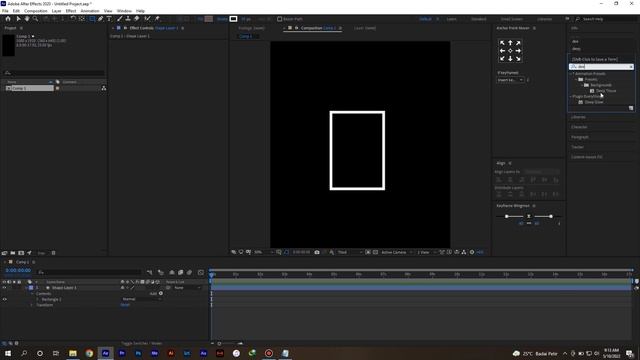Enable Motion Blur timeline switch

(x=189, y=272)
